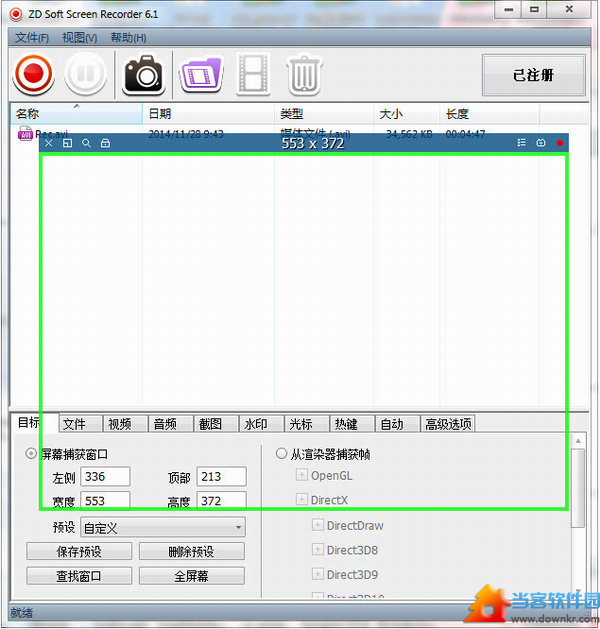Click the film strip play video icon
The height and width of the screenshot is (629, 600).
(253, 75)
